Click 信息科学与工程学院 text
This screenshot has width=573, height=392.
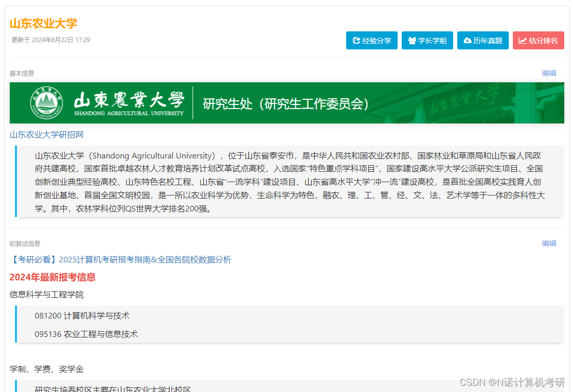pos(46,294)
